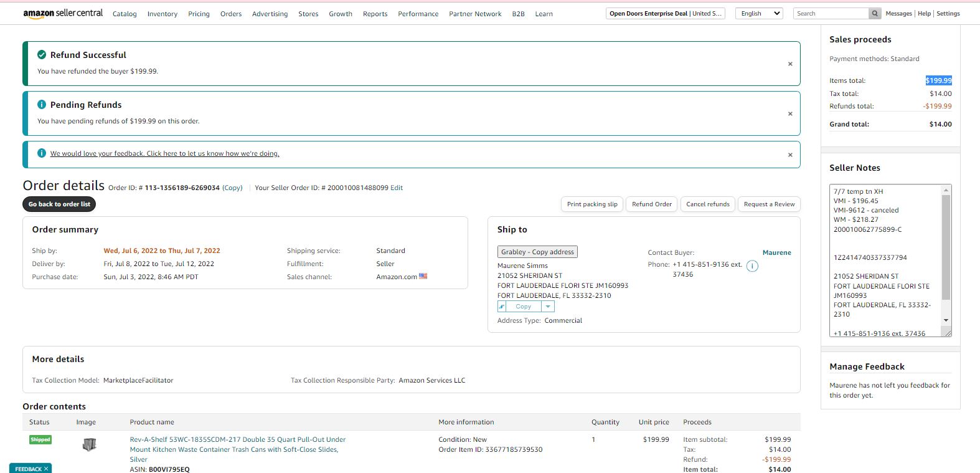Image resolution: width=980 pixels, height=473 pixels.
Task: Click the order ID number 113-1356189-6269034
Action: click(x=182, y=188)
